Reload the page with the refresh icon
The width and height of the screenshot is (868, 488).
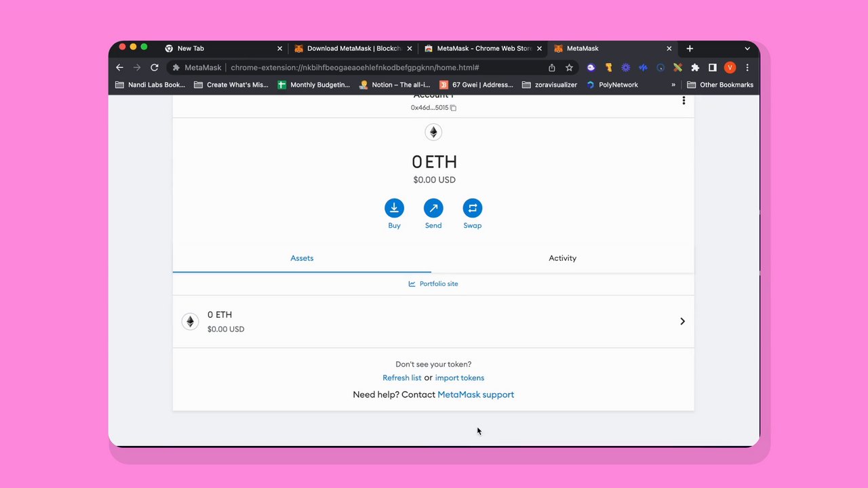tap(155, 67)
